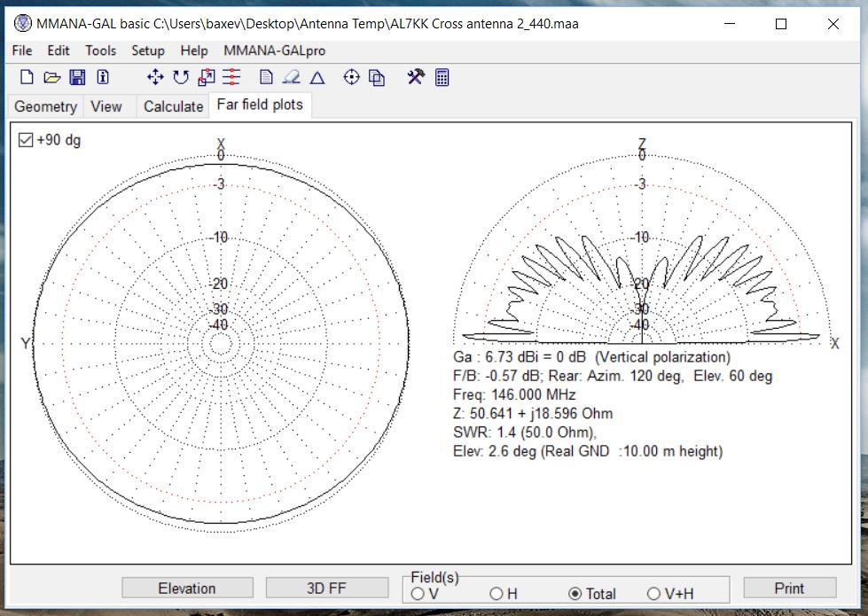Minimize the MMANA-GAL window

(730, 24)
